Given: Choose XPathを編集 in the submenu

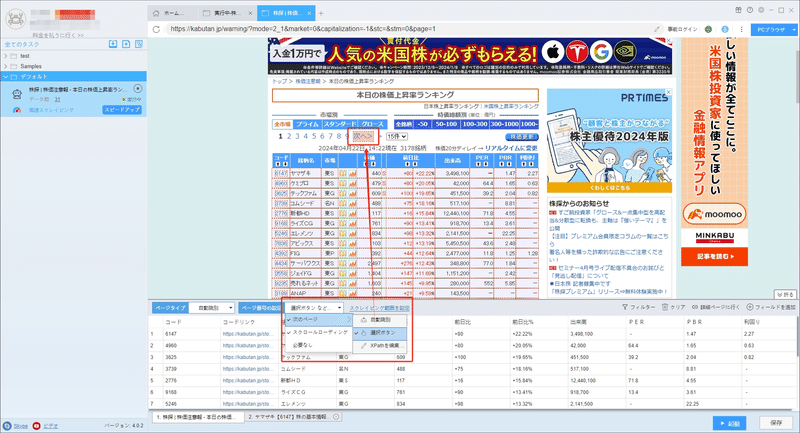Looking at the screenshot, I should 380,346.
